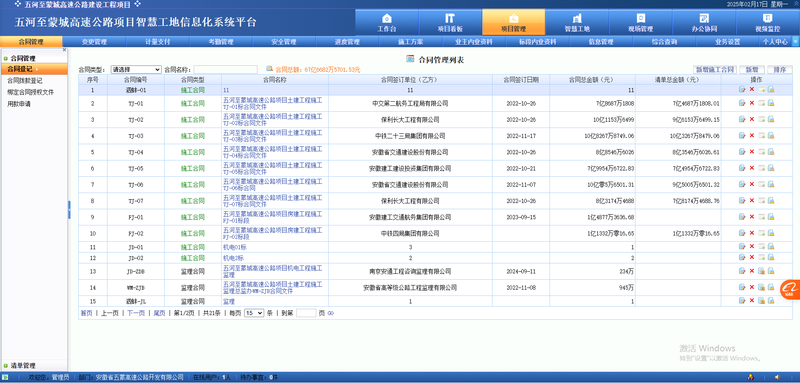Viewport: 800px width, 383px height.
Task: Click the lock icon for contract TJ-06
Action: click(771, 185)
